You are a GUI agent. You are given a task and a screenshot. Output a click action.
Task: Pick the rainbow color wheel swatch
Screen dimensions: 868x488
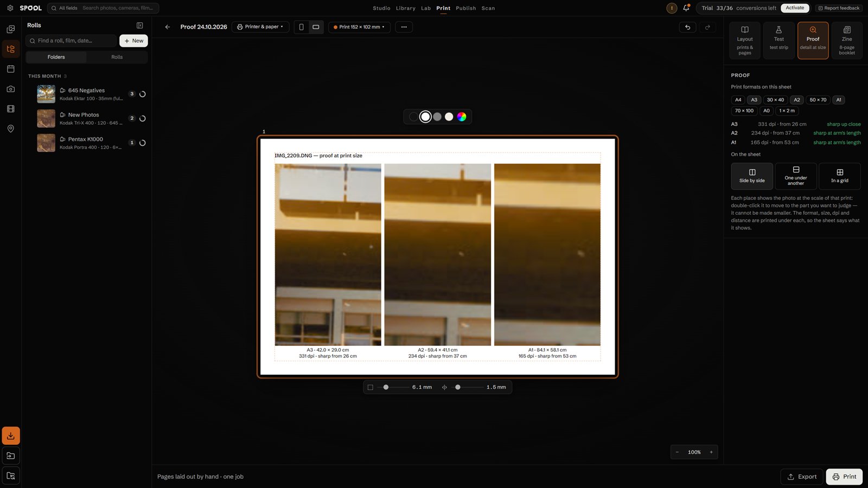pyautogui.click(x=462, y=117)
